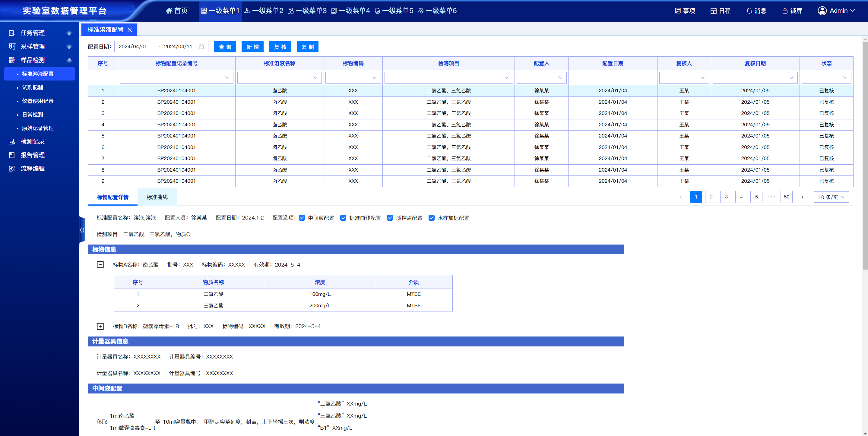Switch to 标物配置详情 tab
The width and height of the screenshot is (868, 436).
click(x=112, y=197)
